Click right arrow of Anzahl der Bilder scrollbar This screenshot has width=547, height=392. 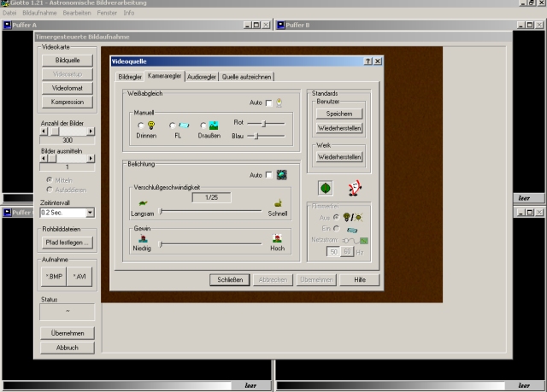[x=91, y=132]
